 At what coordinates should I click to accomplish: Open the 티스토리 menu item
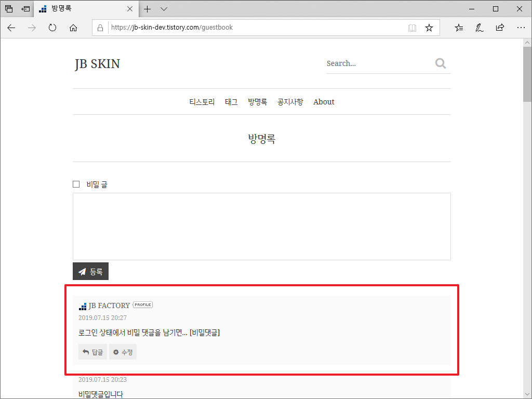click(x=202, y=102)
